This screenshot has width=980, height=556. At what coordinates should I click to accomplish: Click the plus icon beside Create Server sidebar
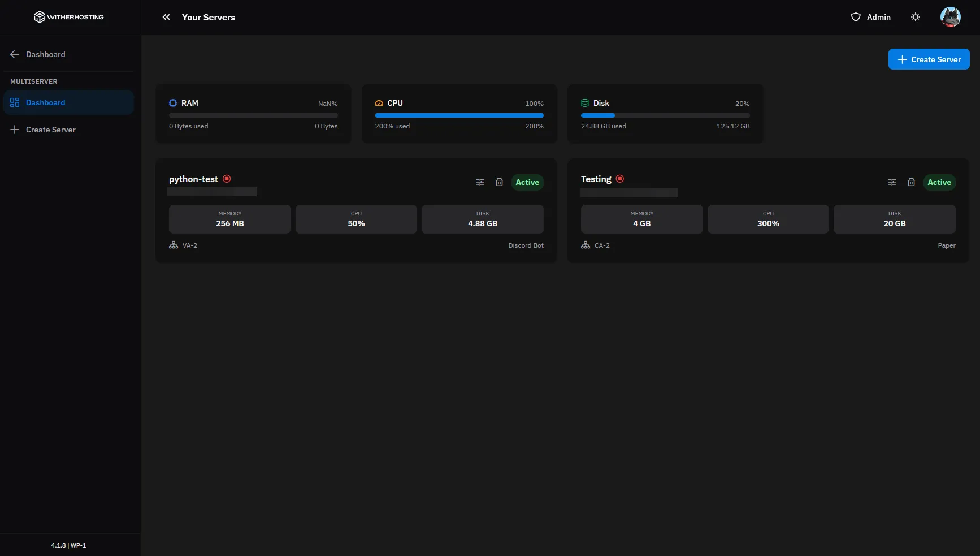click(15, 130)
